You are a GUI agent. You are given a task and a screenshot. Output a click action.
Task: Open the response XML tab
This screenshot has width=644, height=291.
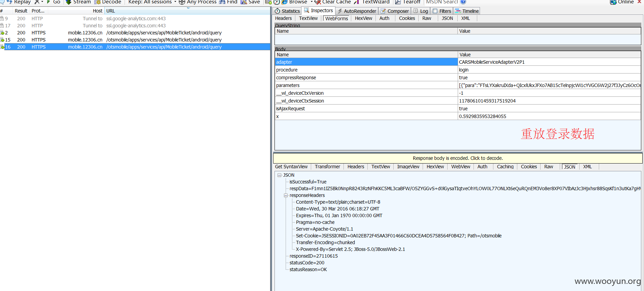click(587, 167)
